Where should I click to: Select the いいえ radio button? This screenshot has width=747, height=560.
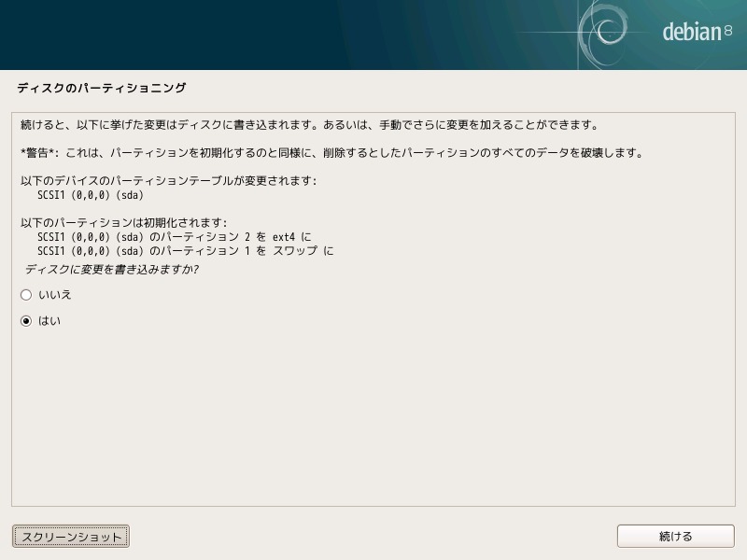[x=26, y=295]
